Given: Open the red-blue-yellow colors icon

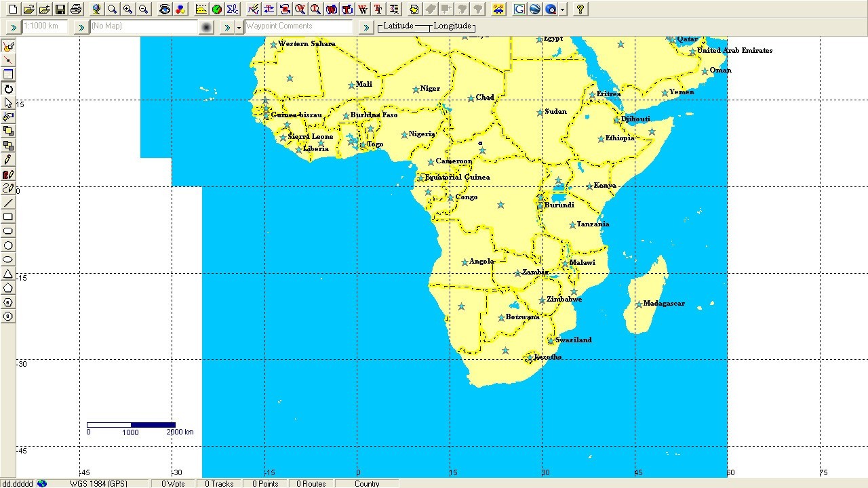Looking at the screenshot, I should [x=180, y=9].
